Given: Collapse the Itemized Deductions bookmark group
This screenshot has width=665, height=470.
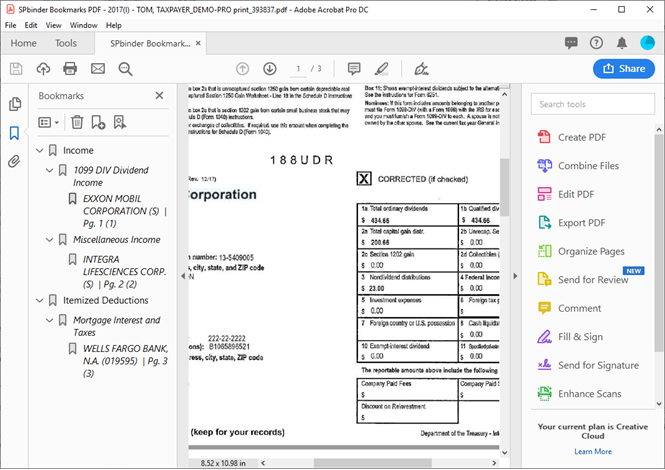Looking at the screenshot, I should pos(39,300).
